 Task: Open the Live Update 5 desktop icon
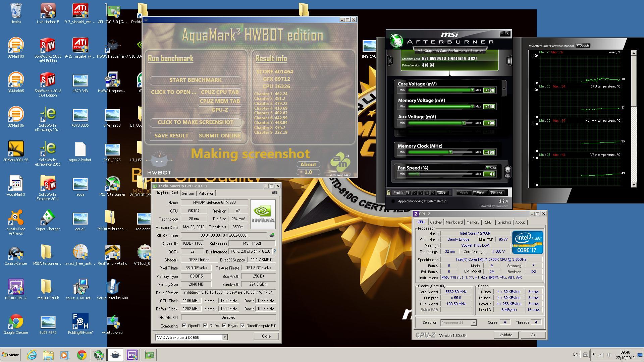[x=48, y=13]
